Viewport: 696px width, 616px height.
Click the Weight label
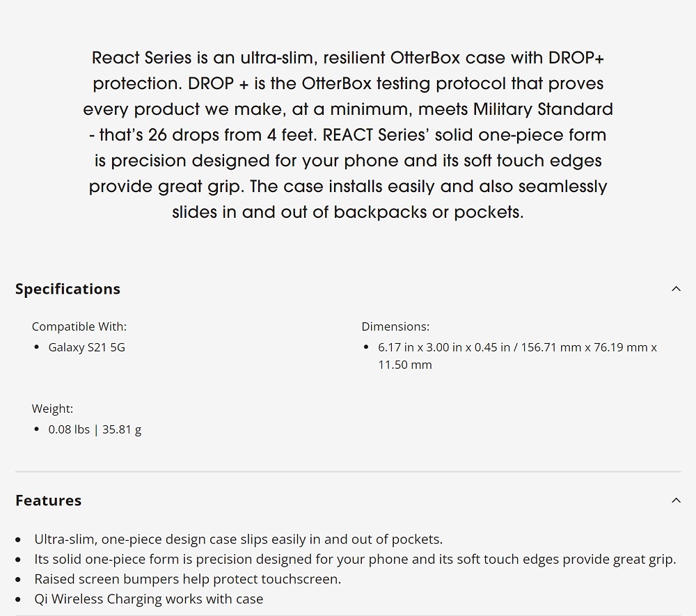52,409
